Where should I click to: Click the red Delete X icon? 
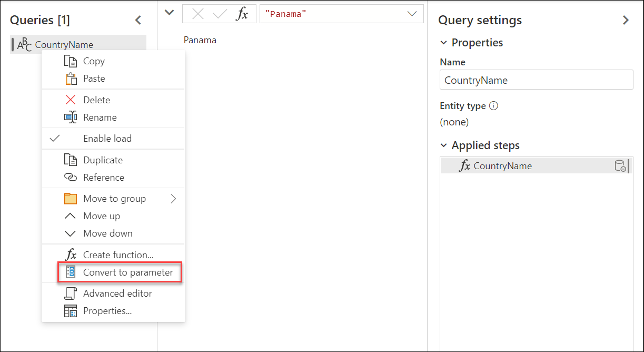point(71,100)
